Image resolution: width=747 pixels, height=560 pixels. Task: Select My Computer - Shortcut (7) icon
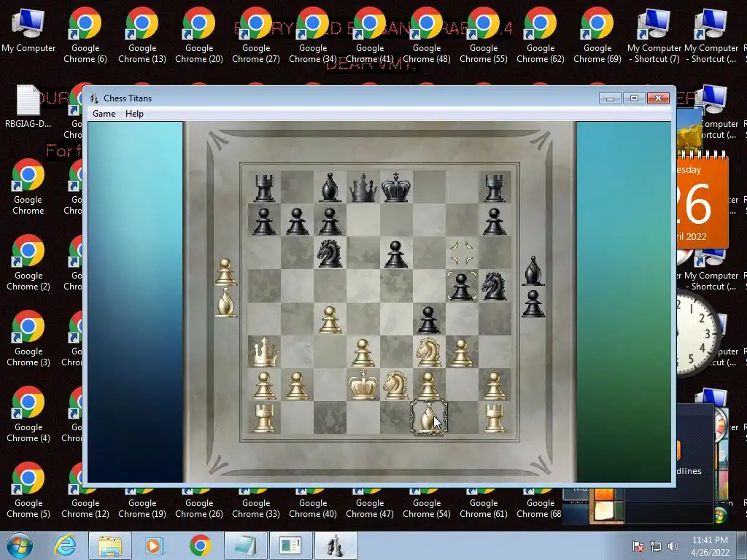click(654, 35)
